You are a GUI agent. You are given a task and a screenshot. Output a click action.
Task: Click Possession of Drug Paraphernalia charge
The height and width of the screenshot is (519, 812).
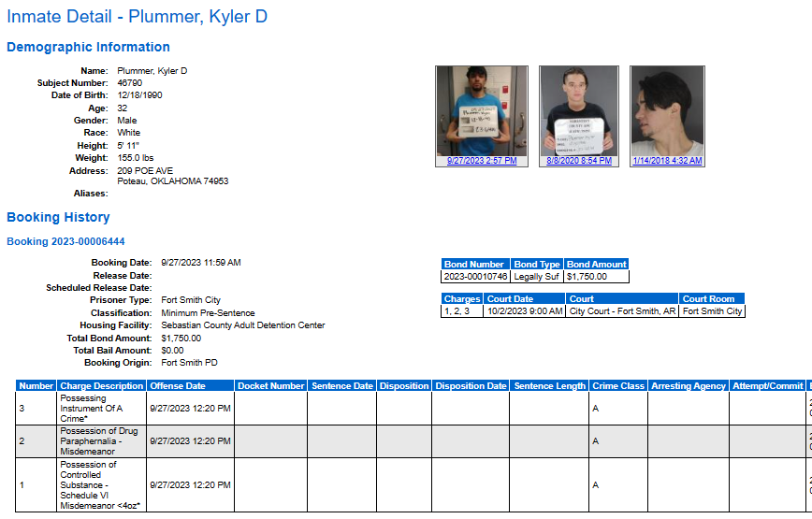pyautogui.click(x=99, y=441)
